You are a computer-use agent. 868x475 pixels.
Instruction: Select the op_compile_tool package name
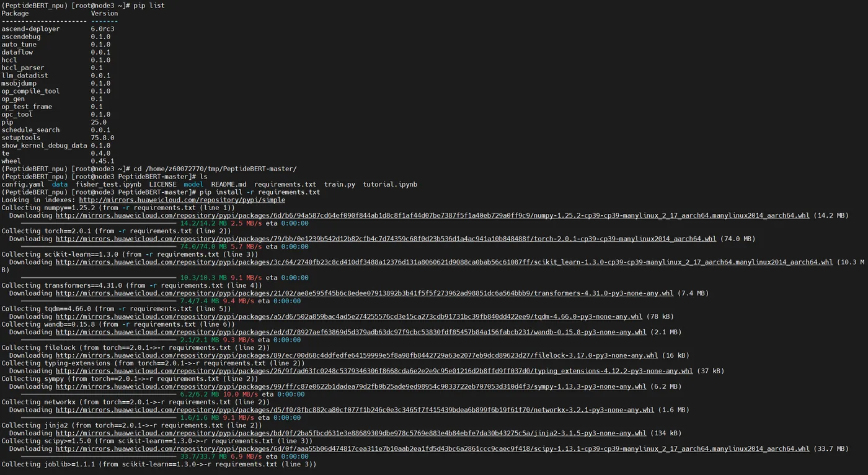click(30, 91)
